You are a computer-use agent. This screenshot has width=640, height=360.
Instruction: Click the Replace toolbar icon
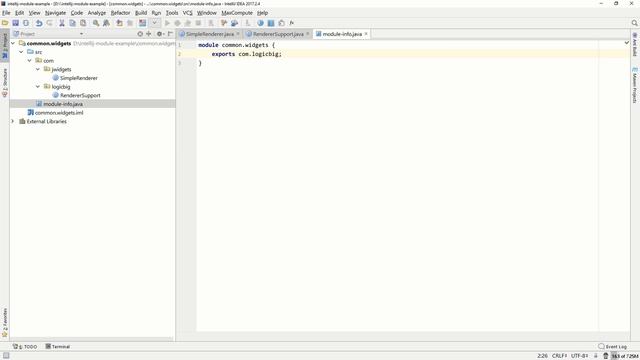107,23
